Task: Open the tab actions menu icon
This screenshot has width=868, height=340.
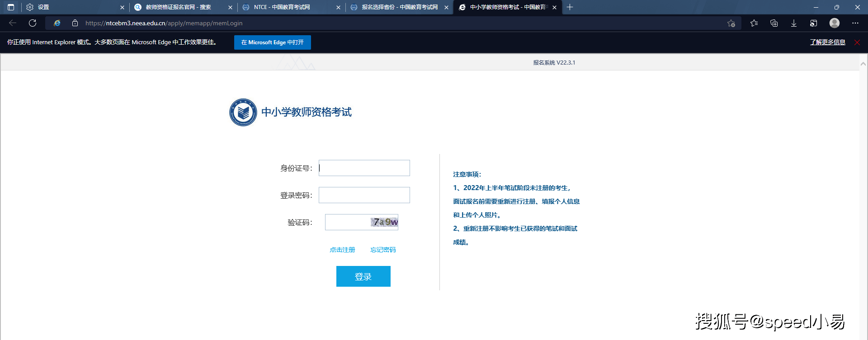Action: [11, 7]
